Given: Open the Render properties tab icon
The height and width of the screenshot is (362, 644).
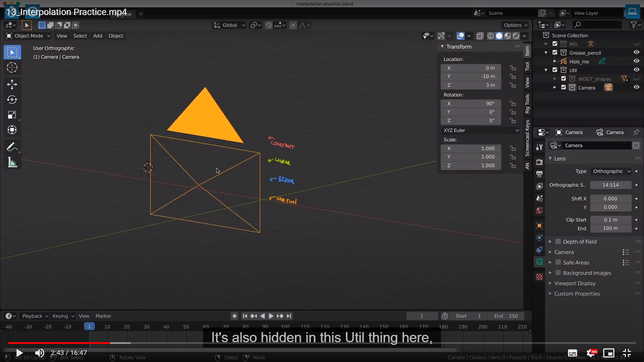Looking at the screenshot, I should (x=539, y=162).
